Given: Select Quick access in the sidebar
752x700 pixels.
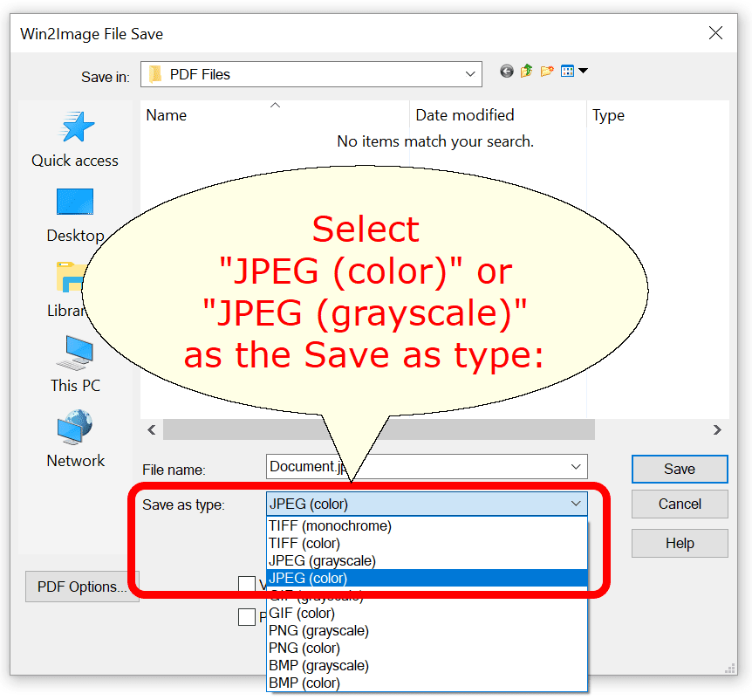Looking at the screenshot, I should (x=75, y=140).
